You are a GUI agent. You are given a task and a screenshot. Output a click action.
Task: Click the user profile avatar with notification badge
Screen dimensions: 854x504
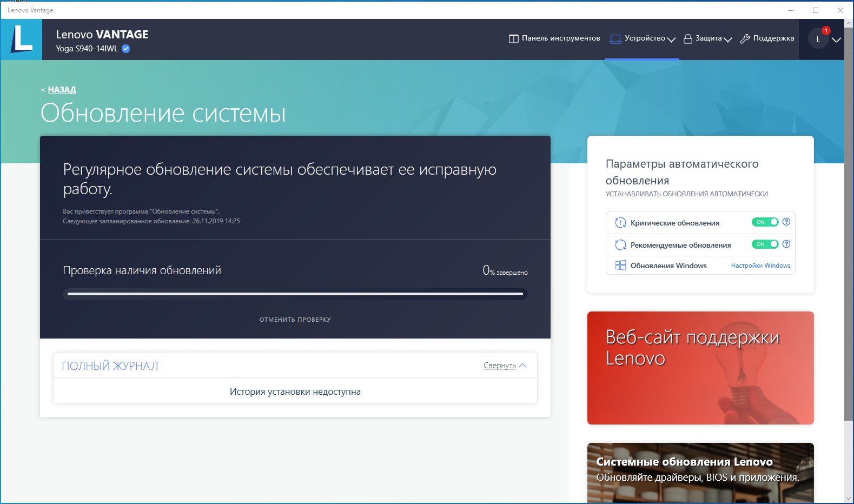tap(819, 39)
